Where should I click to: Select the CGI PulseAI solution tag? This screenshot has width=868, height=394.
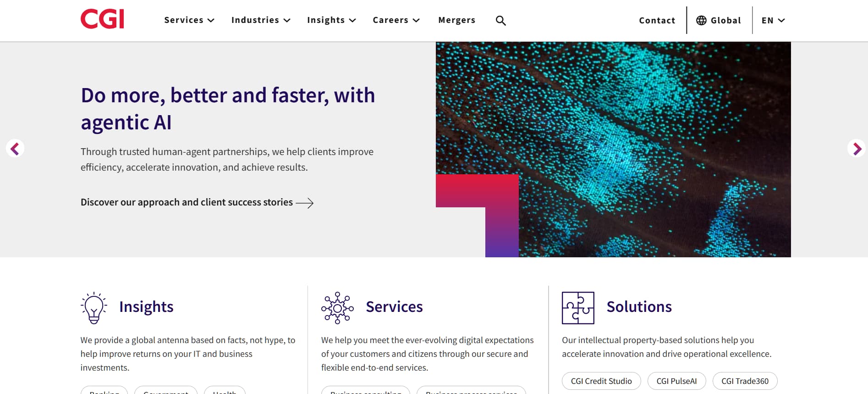(677, 381)
